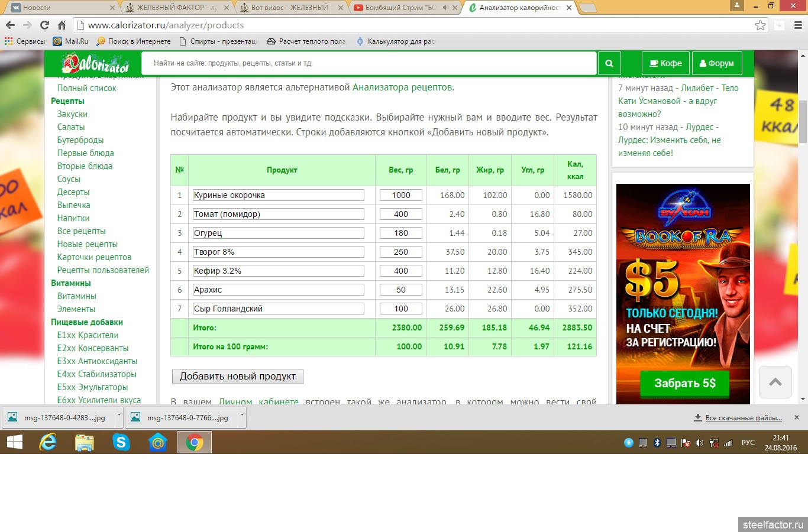The width and height of the screenshot is (808, 532).
Task: Open Рецепты пользователей in sidebar
Action: coord(103,270)
